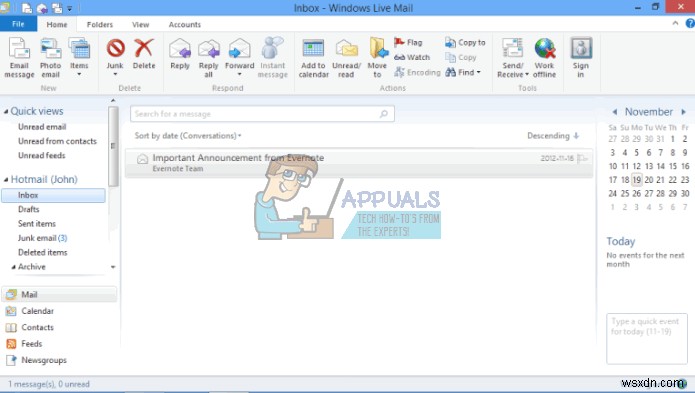Watch this conversation
This screenshot has height=393, width=695.
click(x=412, y=57)
